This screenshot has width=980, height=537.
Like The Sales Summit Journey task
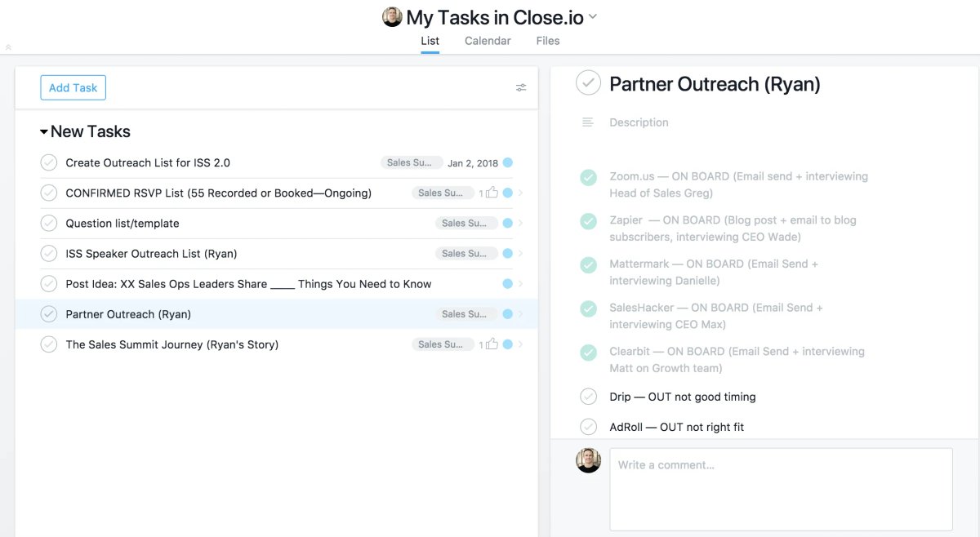(491, 344)
